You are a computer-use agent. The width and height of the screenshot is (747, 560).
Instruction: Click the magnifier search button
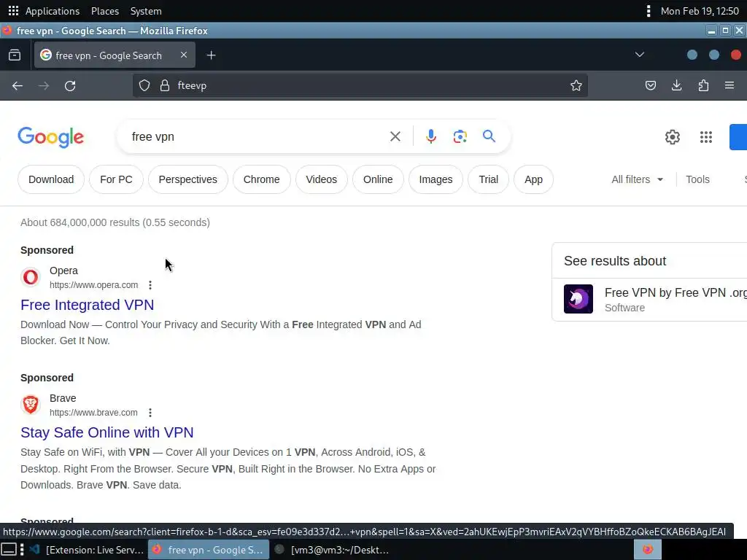click(489, 136)
